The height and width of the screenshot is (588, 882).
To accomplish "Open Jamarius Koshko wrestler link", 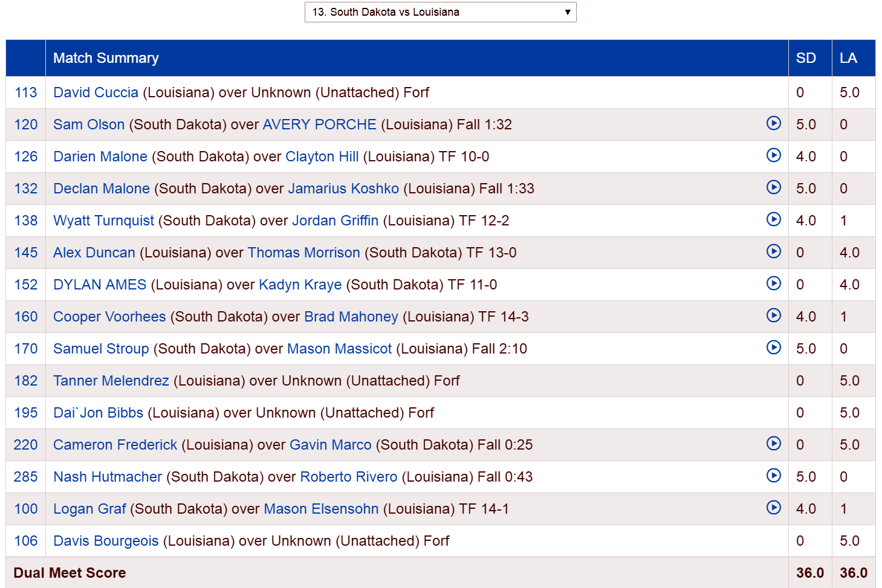I will 343,189.
